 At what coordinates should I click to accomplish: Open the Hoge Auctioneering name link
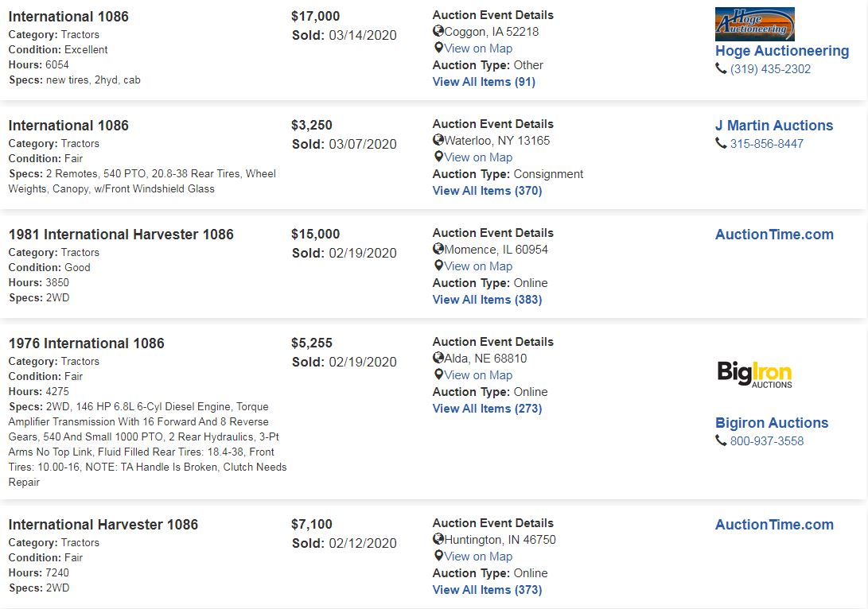click(782, 51)
